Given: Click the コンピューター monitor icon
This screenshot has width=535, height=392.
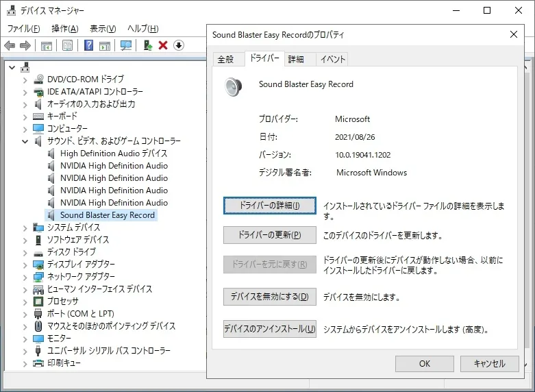Looking at the screenshot, I should click(38, 129).
